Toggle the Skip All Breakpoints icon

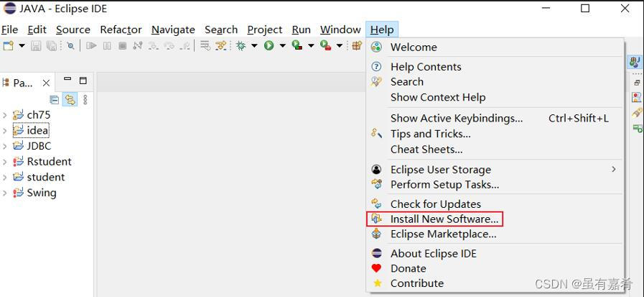[x=70, y=45]
